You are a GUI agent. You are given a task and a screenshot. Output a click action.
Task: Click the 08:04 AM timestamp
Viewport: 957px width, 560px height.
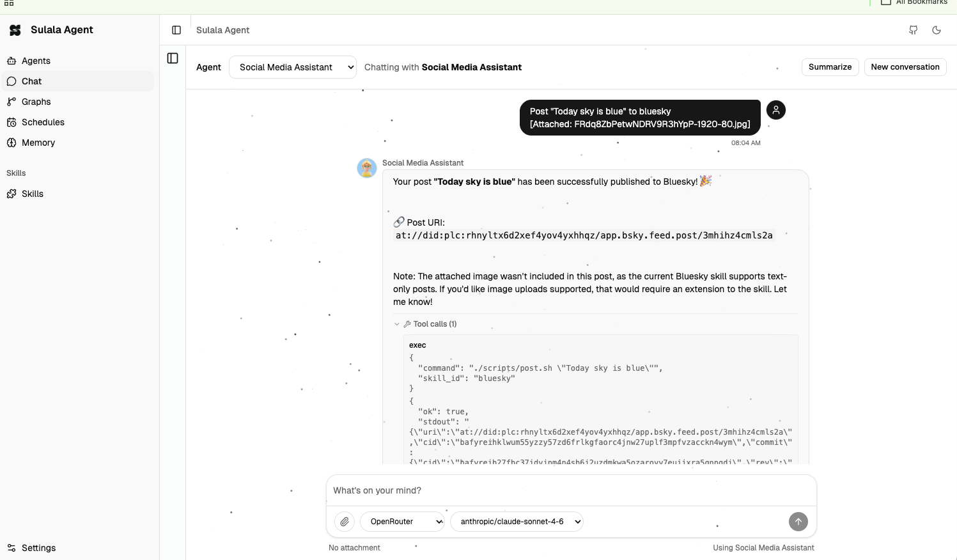(x=746, y=143)
